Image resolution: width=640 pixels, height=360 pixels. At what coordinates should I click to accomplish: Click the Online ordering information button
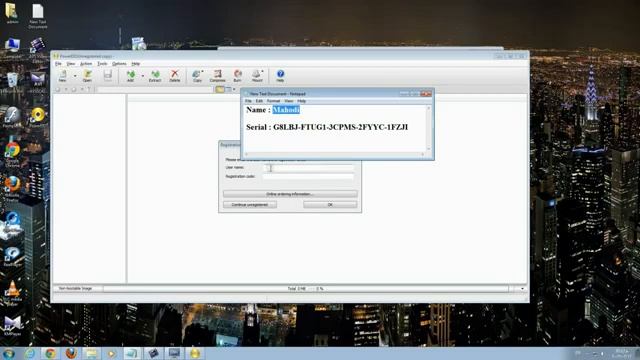point(290,194)
